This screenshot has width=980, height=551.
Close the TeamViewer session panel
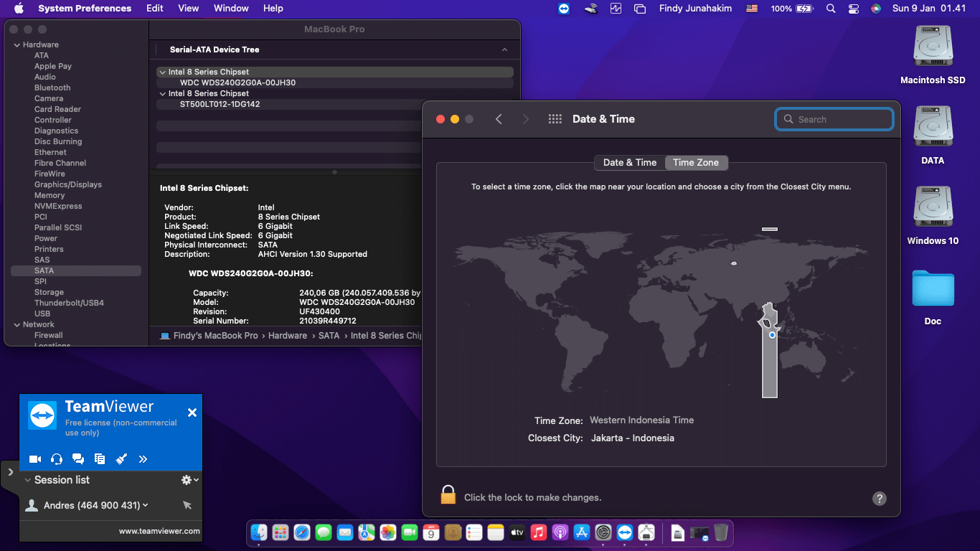click(x=192, y=413)
